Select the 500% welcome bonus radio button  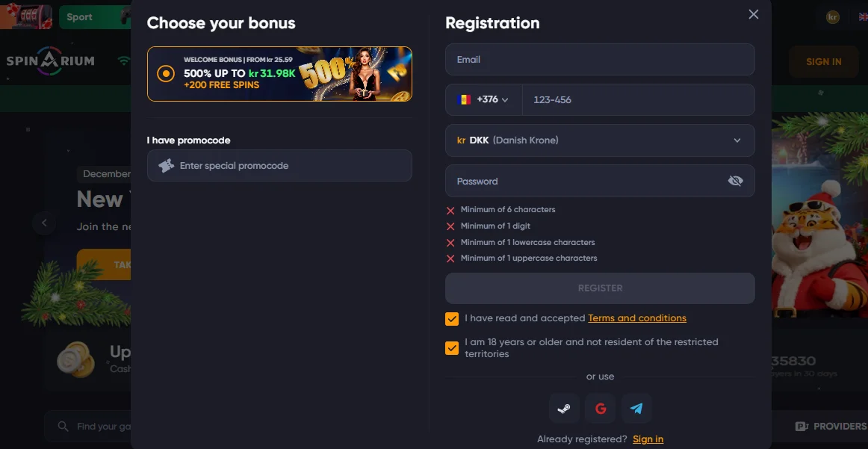pos(165,74)
